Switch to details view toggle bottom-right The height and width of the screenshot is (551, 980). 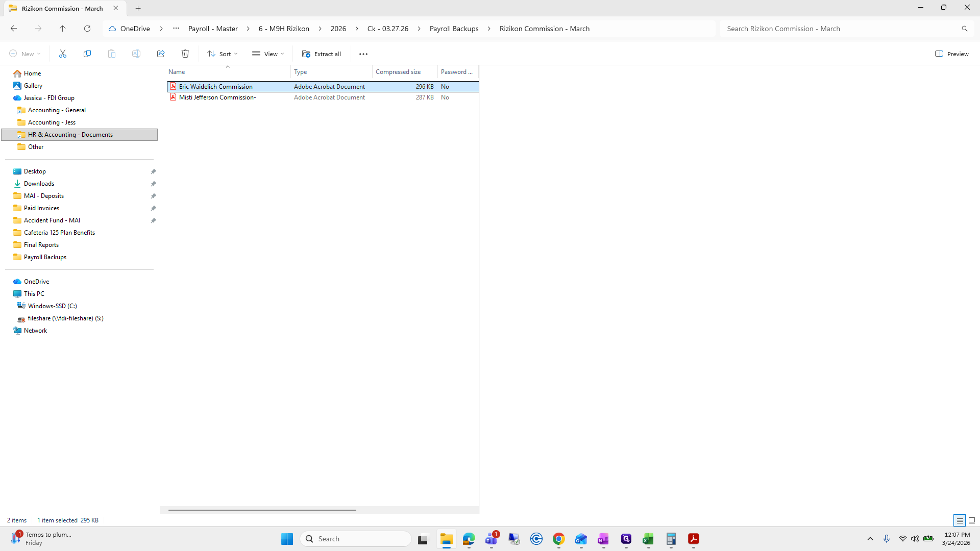[960, 520]
